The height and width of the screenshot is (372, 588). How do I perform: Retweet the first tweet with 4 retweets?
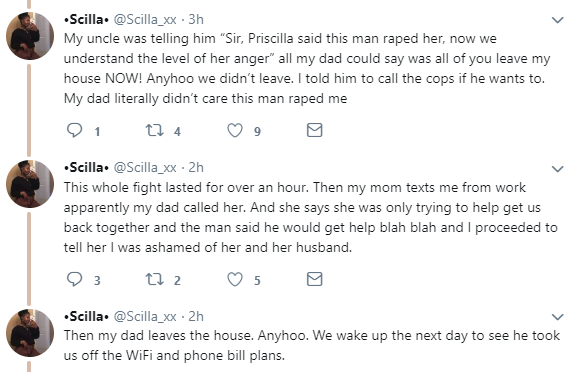tap(154, 130)
